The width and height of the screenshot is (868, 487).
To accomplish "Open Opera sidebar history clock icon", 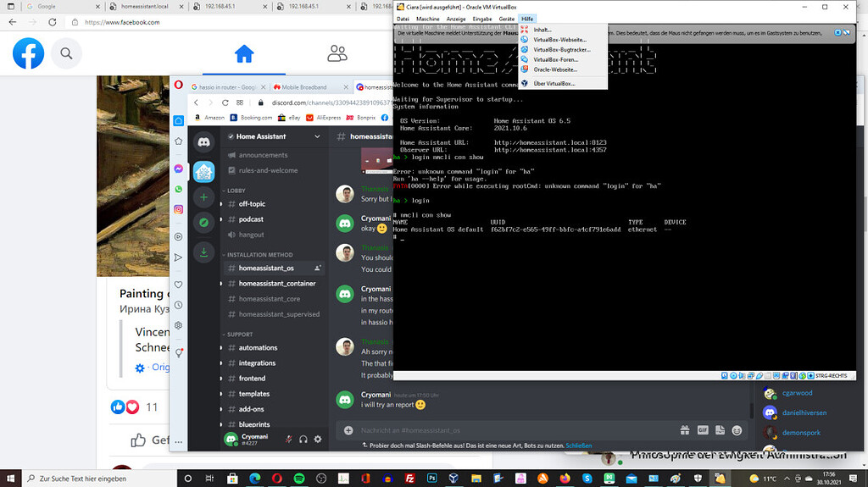I will [178, 305].
